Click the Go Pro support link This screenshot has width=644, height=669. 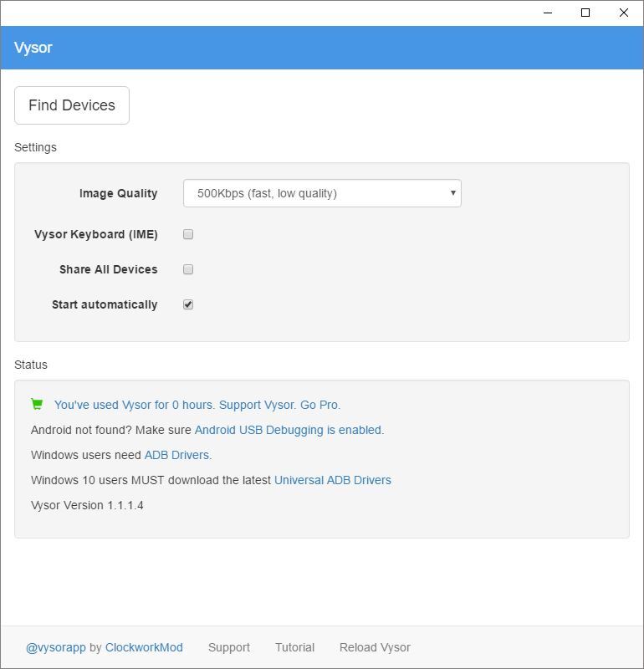pyautogui.click(x=319, y=405)
